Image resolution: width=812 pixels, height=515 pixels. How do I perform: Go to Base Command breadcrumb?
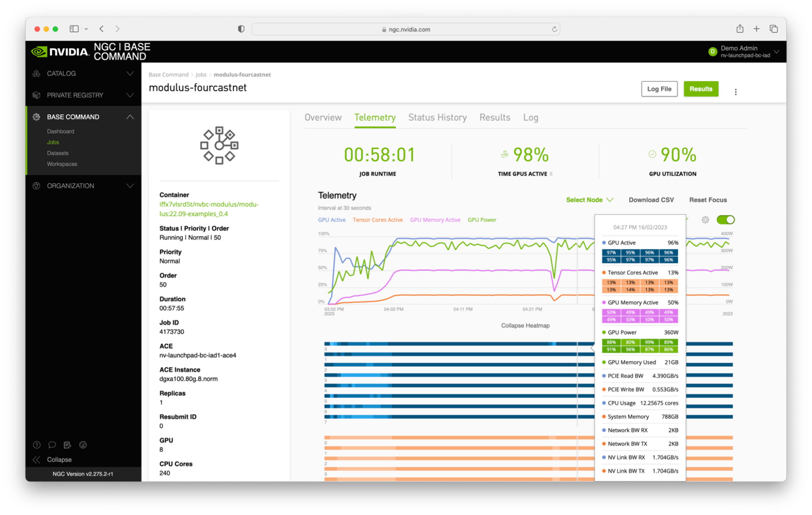click(169, 75)
